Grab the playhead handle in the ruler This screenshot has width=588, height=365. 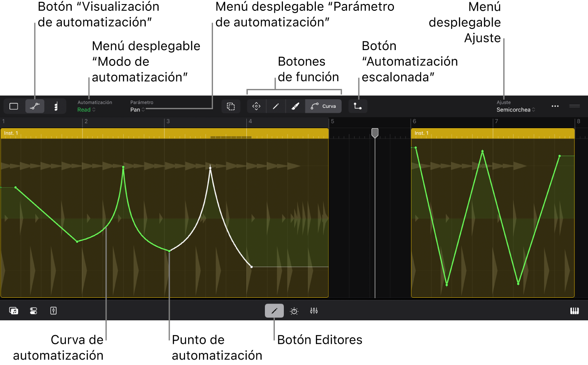(x=375, y=132)
